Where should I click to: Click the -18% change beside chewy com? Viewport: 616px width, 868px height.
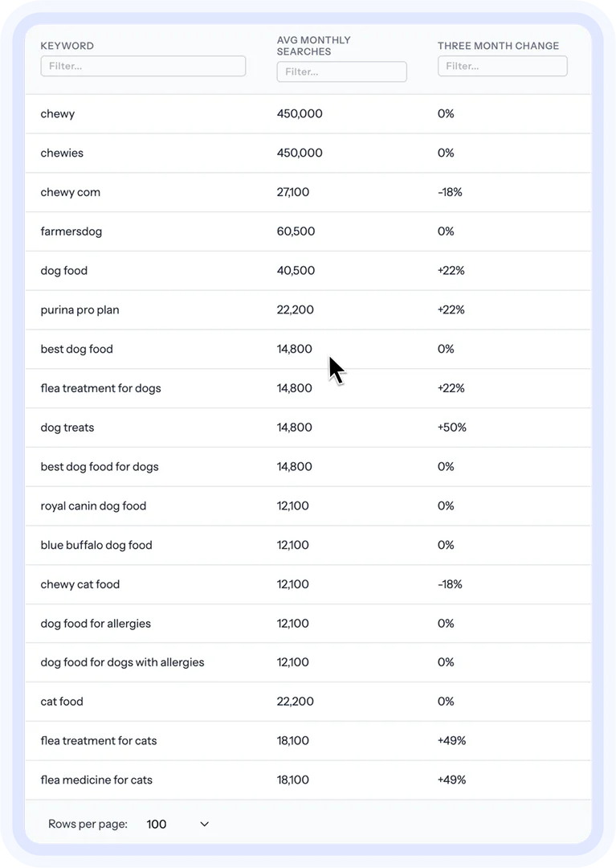(x=451, y=192)
